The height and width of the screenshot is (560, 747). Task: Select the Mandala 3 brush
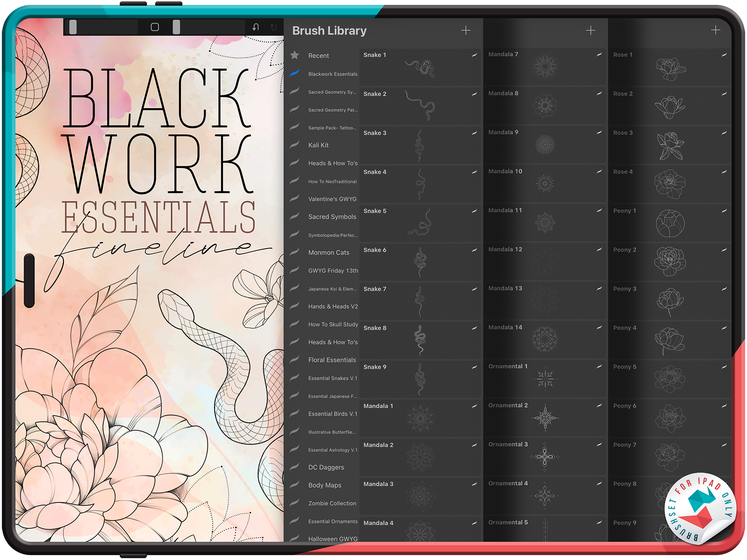[x=420, y=496]
